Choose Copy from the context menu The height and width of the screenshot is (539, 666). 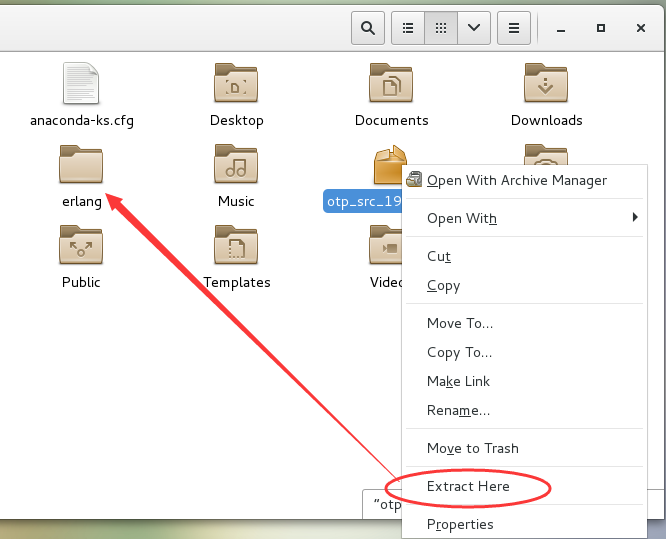click(524, 285)
